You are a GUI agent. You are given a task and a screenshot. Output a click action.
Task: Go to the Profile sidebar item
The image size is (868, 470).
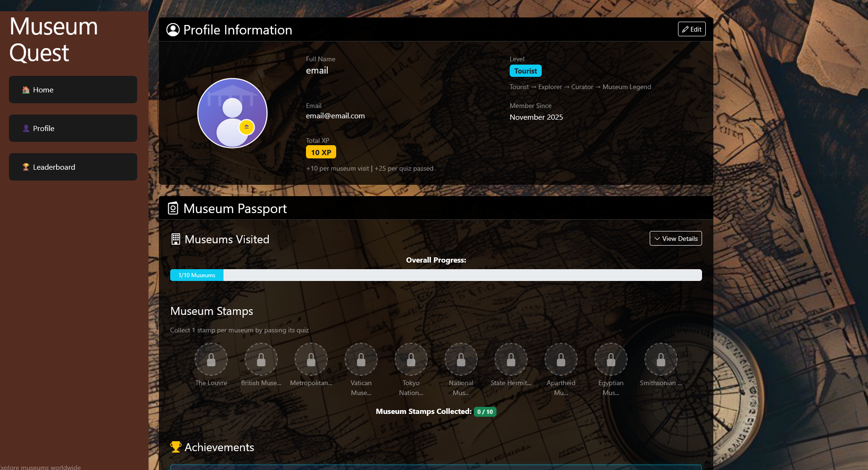click(73, 128)
